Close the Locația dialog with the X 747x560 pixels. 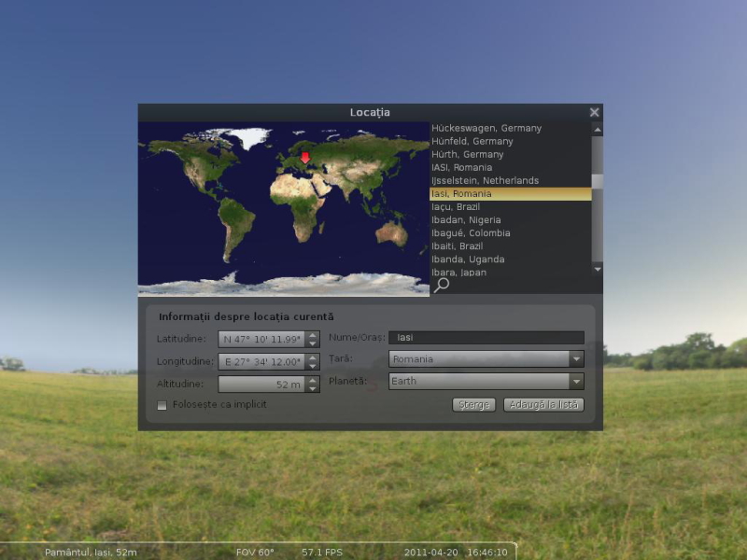(594, 112)
